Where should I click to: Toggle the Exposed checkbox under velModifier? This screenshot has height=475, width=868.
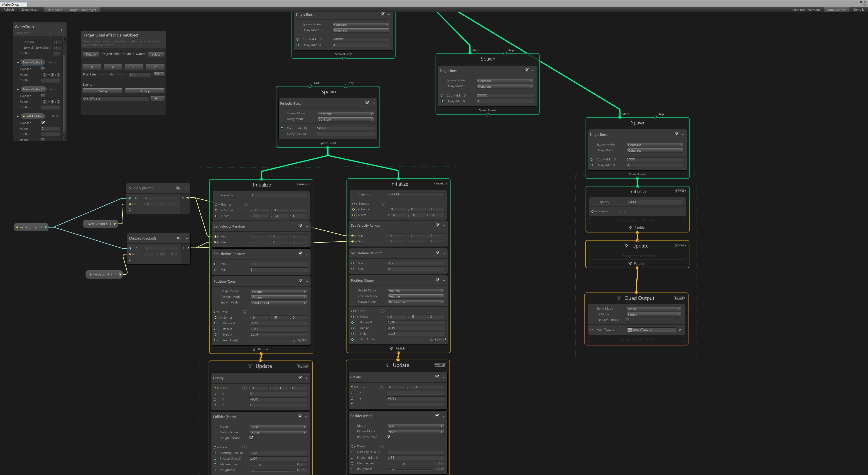pos(43,123)
